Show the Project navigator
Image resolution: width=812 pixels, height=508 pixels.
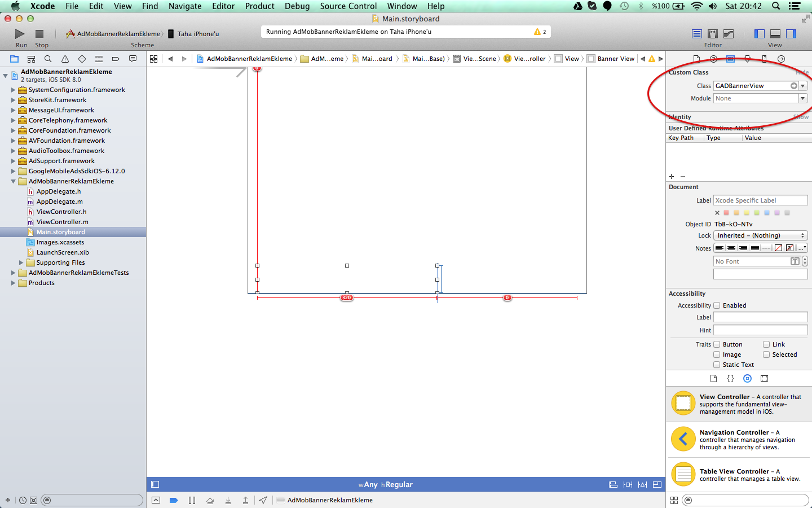(x=15, y=59)
